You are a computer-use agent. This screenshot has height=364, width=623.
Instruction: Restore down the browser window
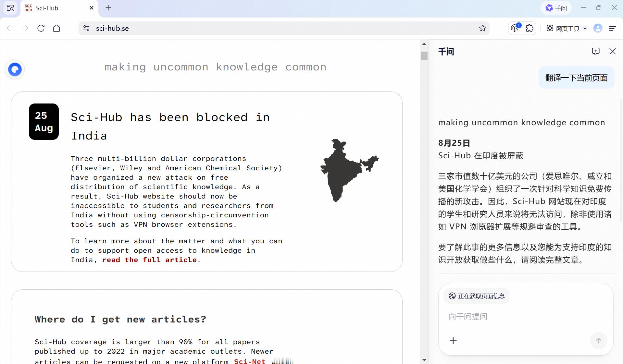tap(599, 8)
